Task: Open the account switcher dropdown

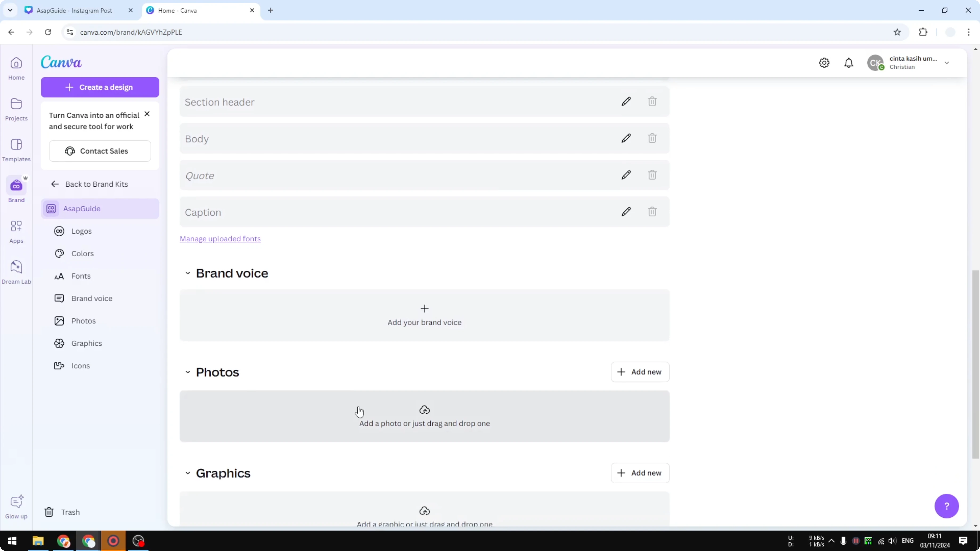Action: click(947, 63)
